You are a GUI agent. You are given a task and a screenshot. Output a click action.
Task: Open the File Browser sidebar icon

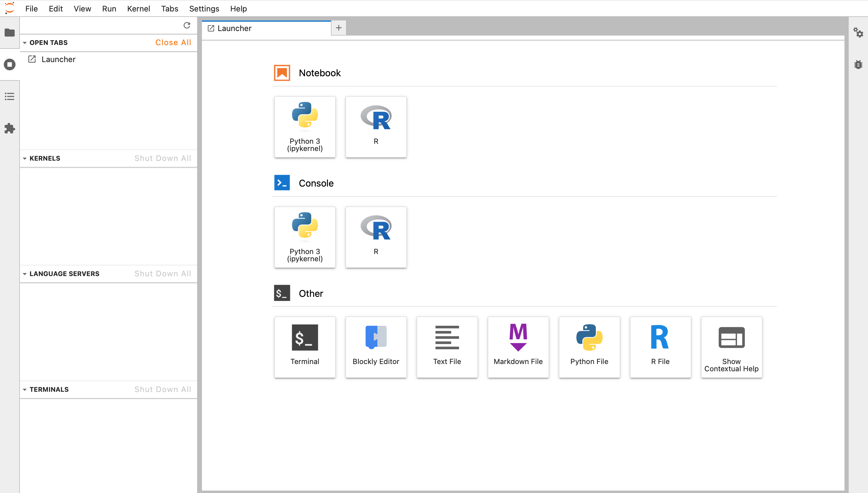click(9, 33)
